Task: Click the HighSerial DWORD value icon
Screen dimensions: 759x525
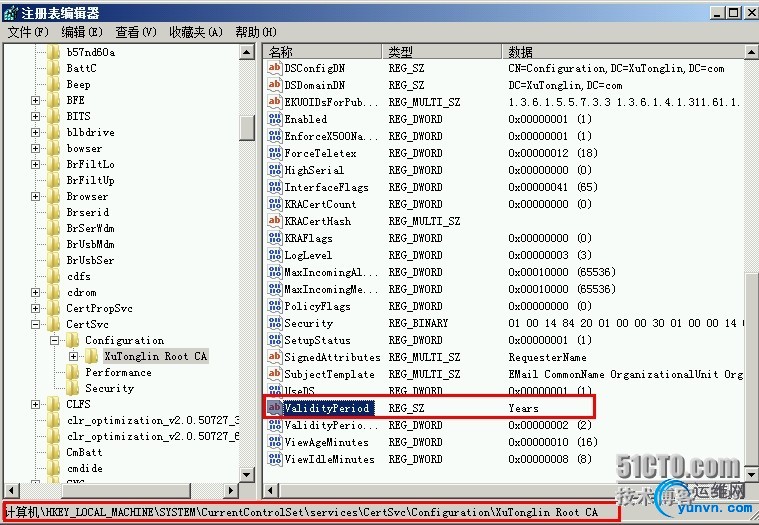Action: [x=274, y=170]
